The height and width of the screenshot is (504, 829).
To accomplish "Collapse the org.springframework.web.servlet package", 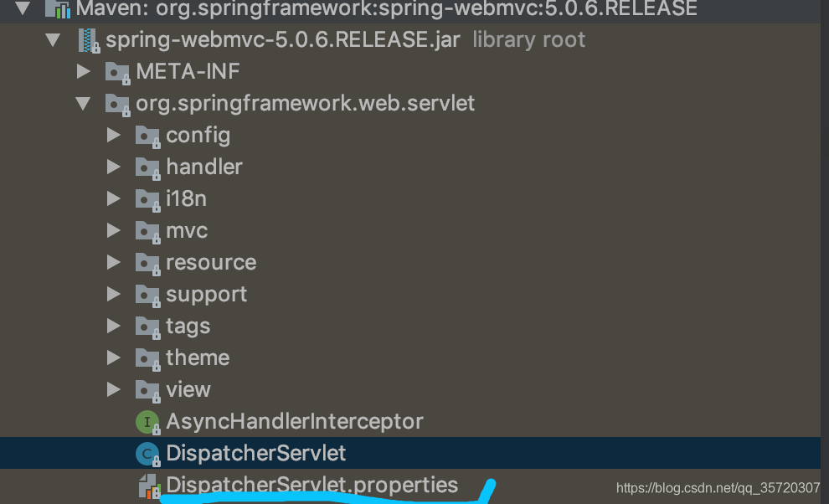I will pos(82,103).
